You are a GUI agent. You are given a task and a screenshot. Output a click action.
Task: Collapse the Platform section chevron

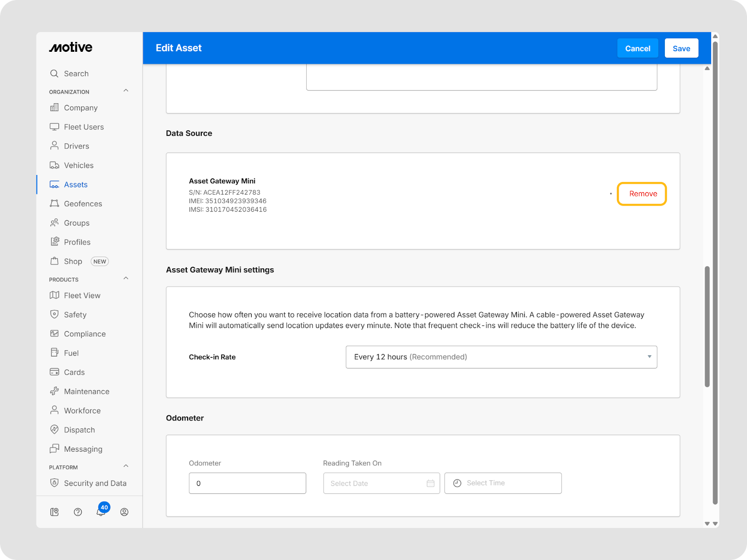[126, 466]
